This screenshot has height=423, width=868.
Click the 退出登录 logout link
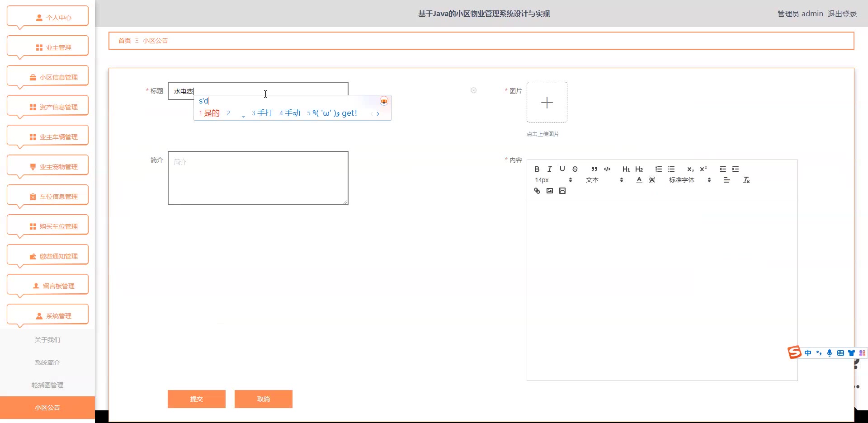coord(842,14)
